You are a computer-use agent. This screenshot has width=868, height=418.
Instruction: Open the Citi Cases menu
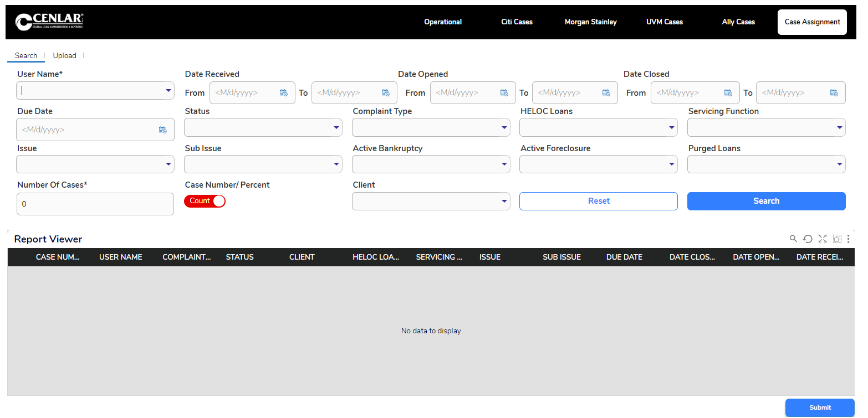[x=517, y=22]
